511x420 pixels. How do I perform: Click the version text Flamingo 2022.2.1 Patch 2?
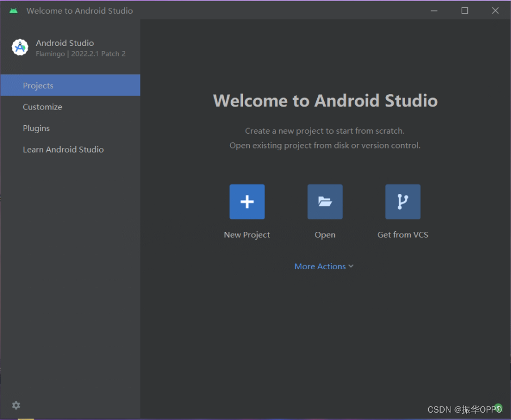coord(80,54)
